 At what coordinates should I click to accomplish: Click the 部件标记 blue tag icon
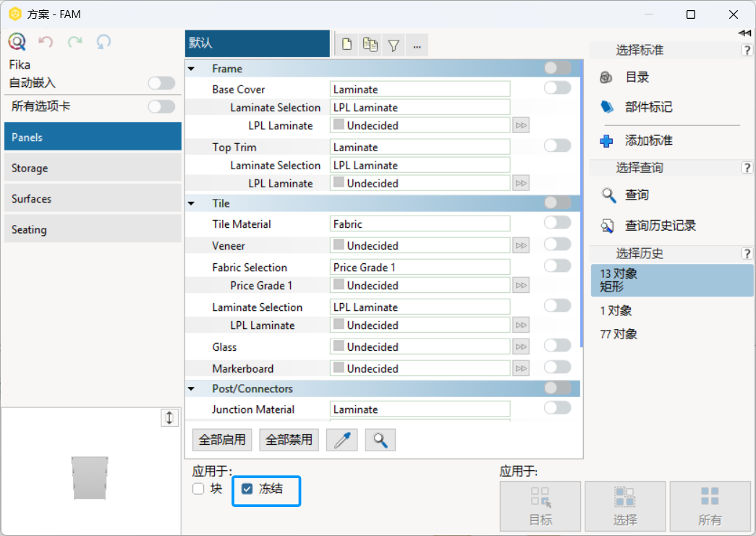click(x=607, y=107)
